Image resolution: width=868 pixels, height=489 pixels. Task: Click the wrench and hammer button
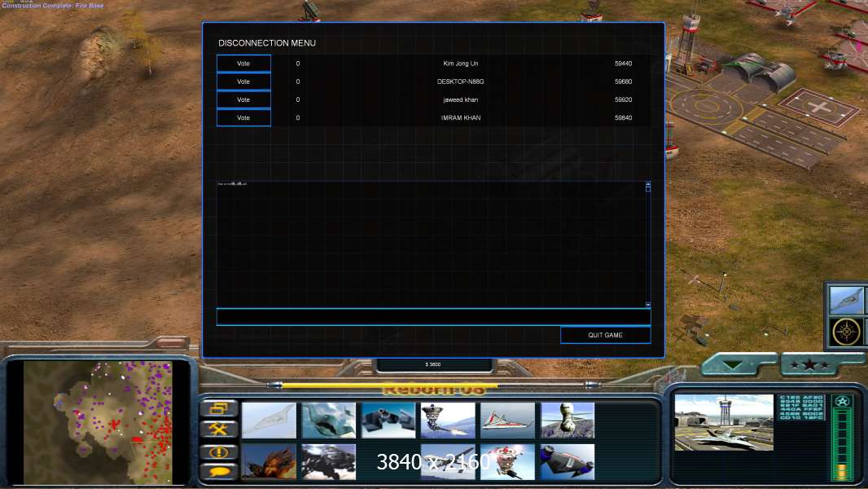pos(219,430)
